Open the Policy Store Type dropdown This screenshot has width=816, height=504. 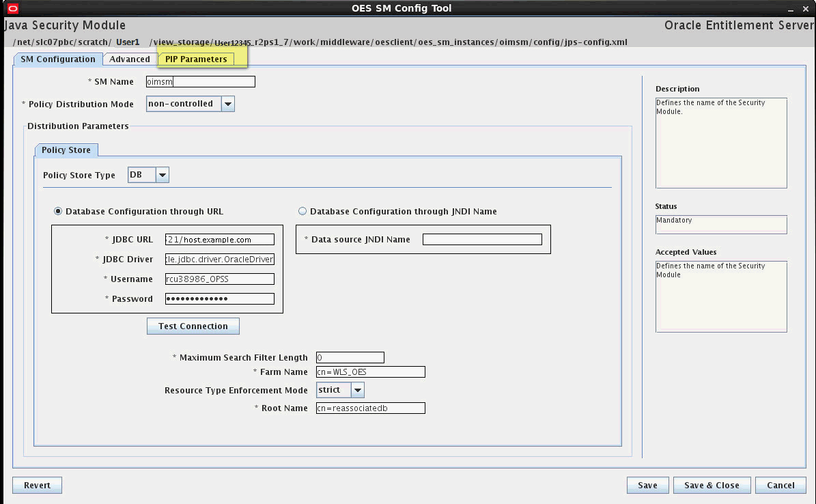(x=148, y=175)
